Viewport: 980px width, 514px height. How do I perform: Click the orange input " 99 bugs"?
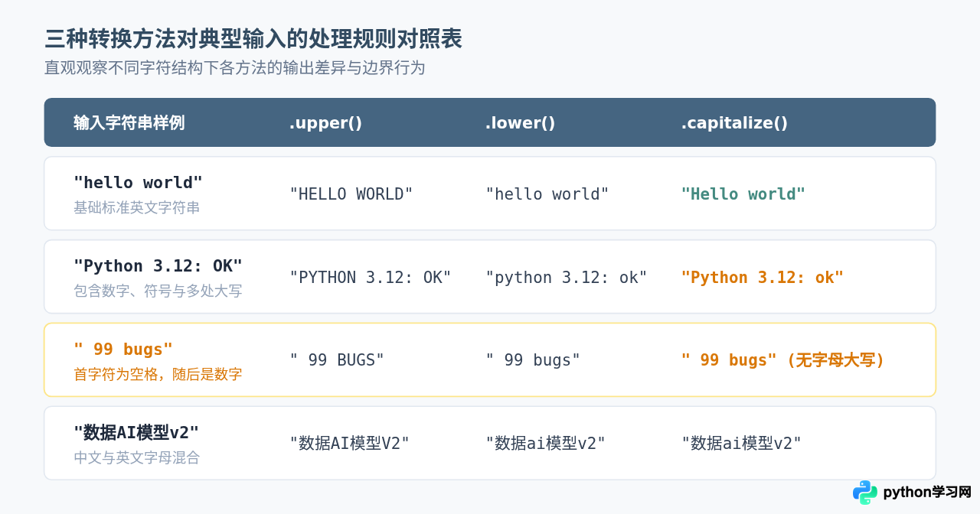point(123,350)
